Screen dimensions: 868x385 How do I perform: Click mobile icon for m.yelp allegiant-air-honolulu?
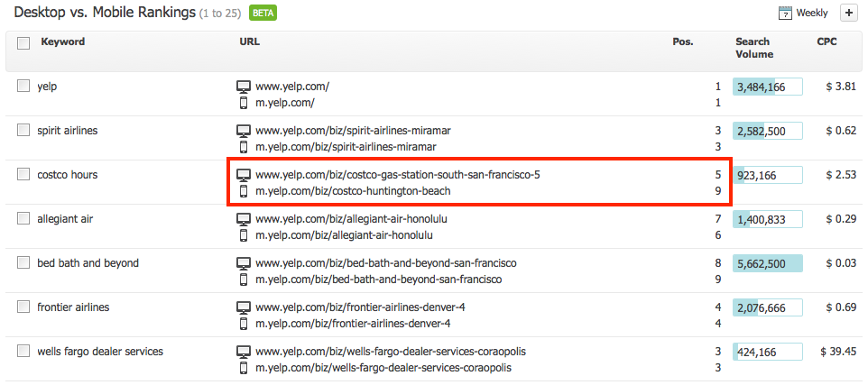coord(244,235)
